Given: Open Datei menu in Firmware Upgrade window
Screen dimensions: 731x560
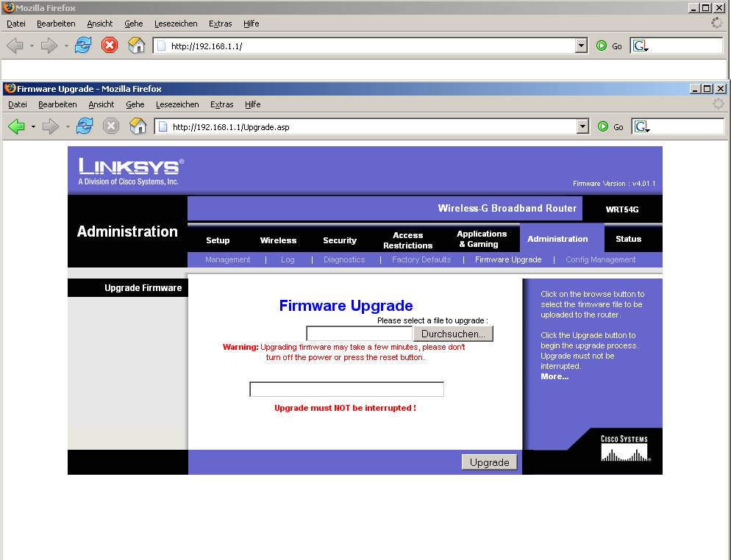Looking at the screenshot, I should click(18, 104).
